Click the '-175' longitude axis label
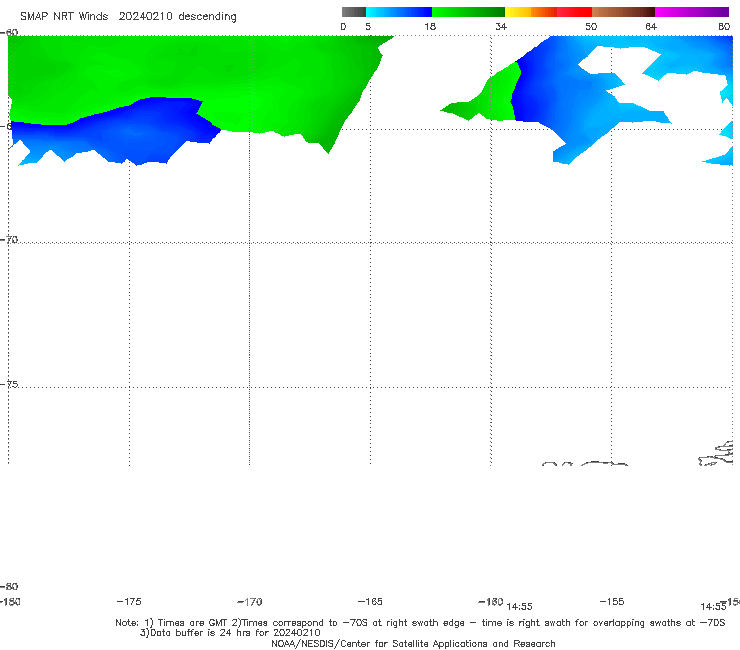Image resolution: width=740 pixels, height=650 pixels. pyautogui.click(x=129, y=601)
